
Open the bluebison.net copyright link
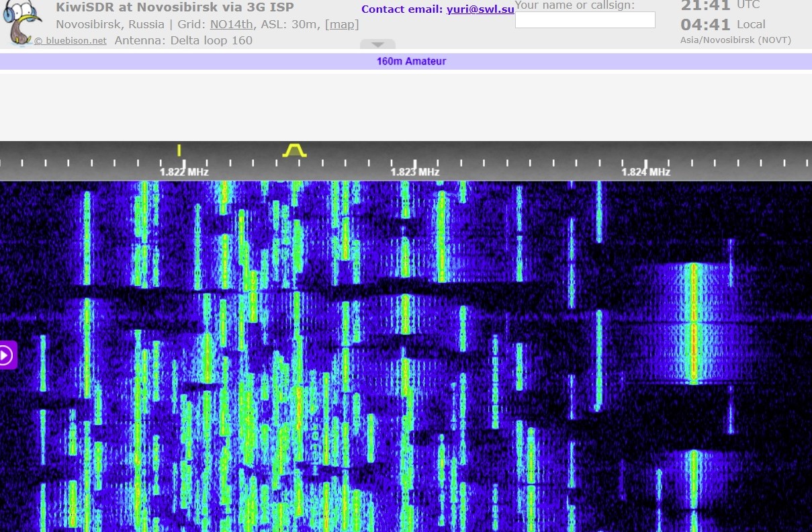[71, 41]
